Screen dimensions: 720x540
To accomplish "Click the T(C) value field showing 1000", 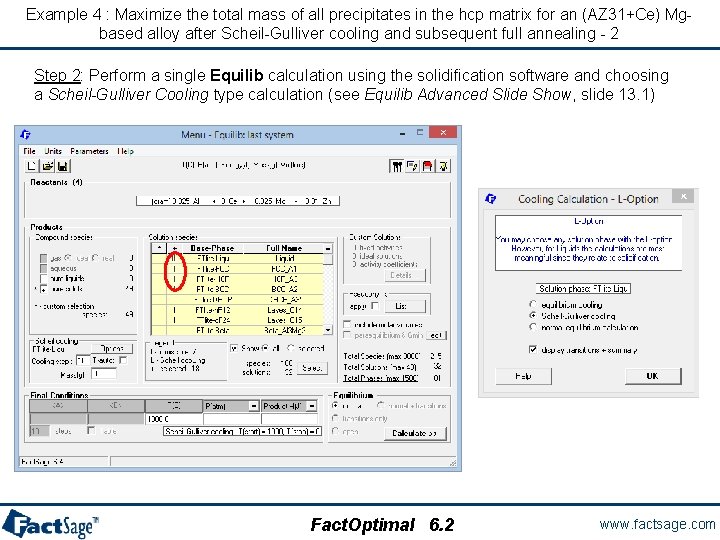I will (174, 419).
